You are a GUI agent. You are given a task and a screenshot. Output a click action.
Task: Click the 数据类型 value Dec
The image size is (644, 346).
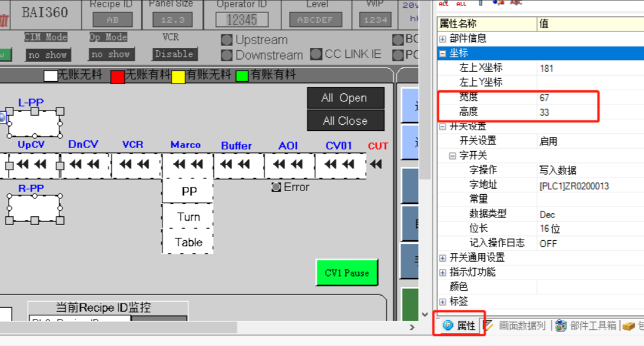click(x=547, y=214)
